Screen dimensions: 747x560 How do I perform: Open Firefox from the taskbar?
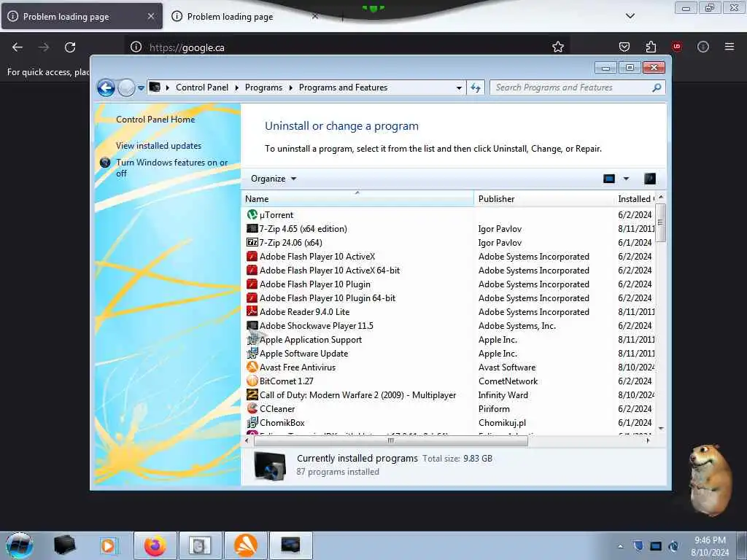point(155,545)
